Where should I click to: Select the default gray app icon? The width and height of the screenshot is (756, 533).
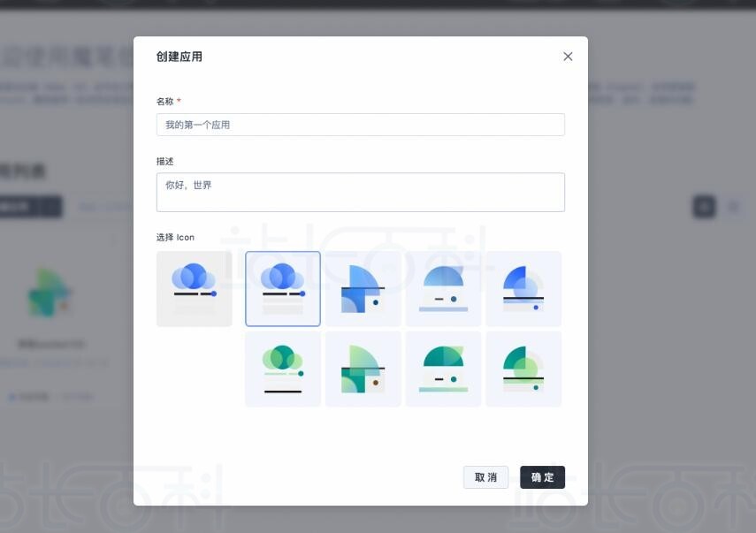pos(194,288)
